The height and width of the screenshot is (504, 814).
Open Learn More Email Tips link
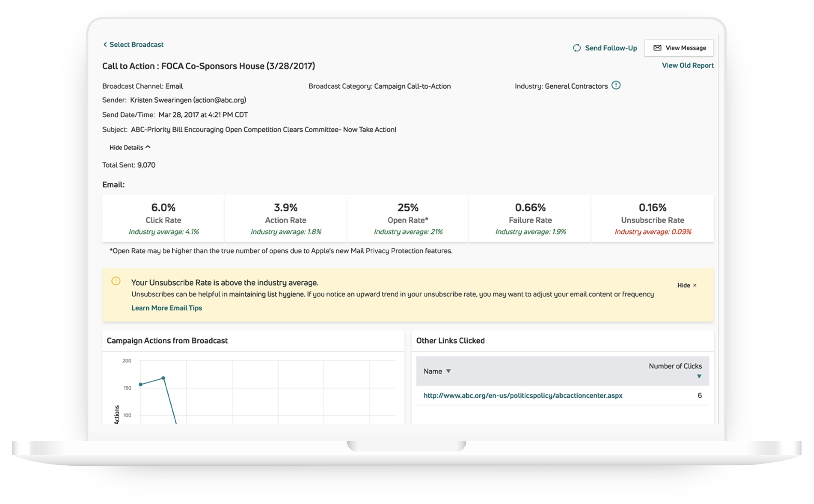(x=166, y=308)
